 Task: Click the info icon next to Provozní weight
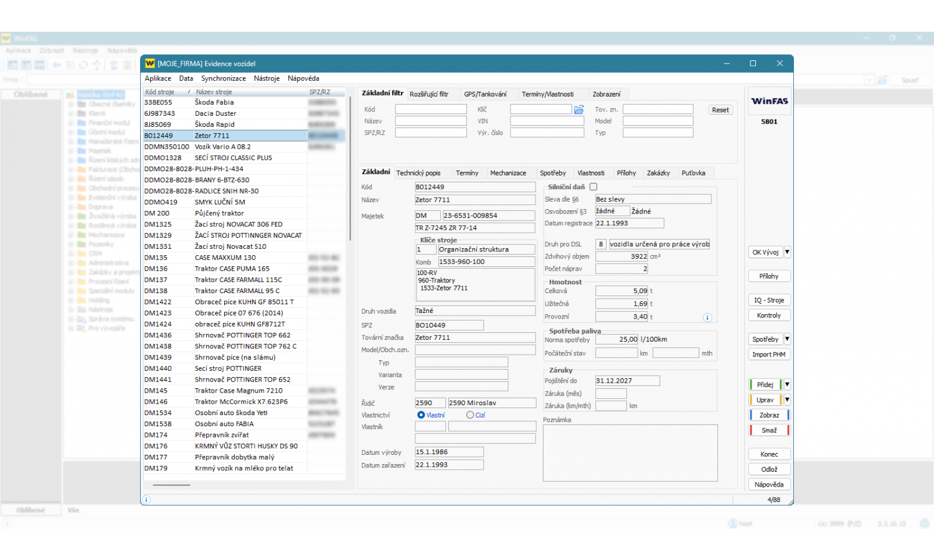point(707,317)
